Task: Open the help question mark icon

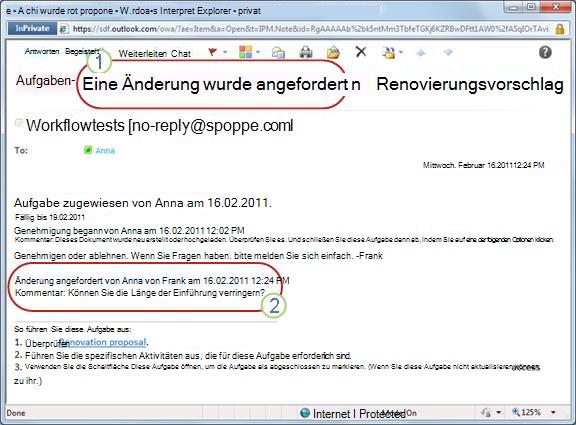Action: pyautogui.click(x=545, y=52)
